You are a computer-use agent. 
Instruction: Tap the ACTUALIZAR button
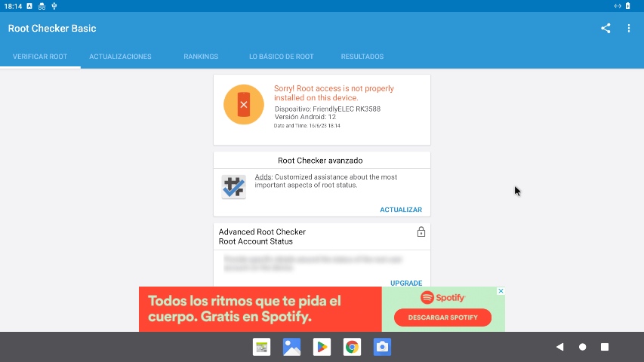401,210
